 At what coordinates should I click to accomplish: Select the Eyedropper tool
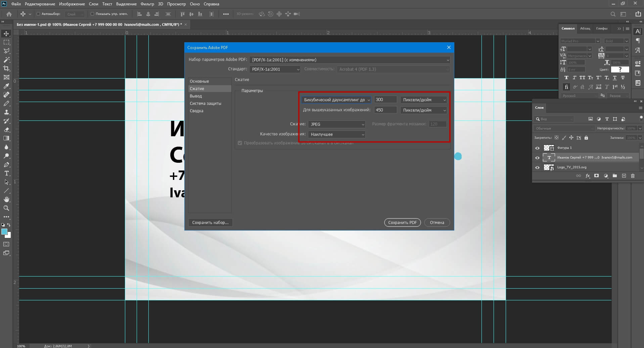pos(6,86)
